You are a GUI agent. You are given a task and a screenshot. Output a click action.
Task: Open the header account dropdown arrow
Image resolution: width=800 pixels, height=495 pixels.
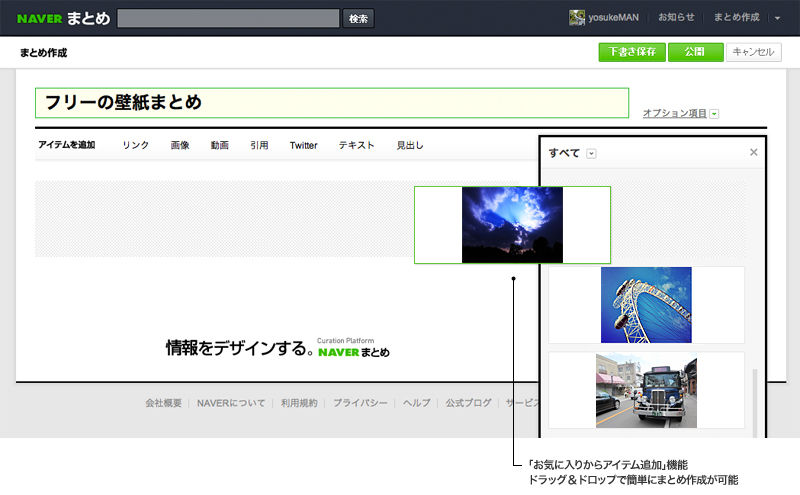(778, 18)
